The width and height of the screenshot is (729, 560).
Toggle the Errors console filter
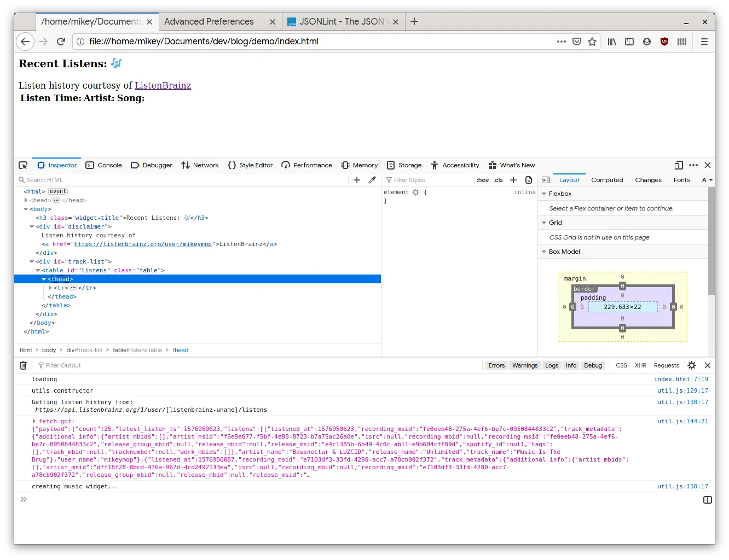click(496, 365)
